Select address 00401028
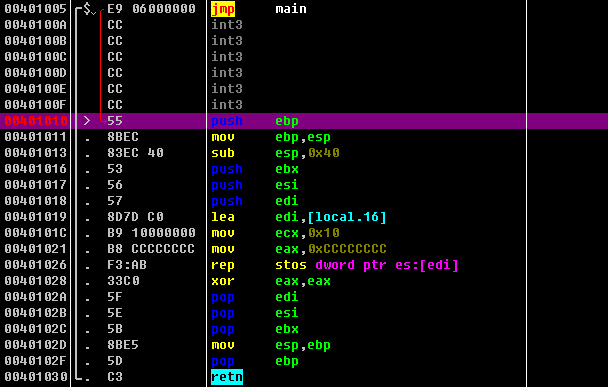 tap(36, 280)
